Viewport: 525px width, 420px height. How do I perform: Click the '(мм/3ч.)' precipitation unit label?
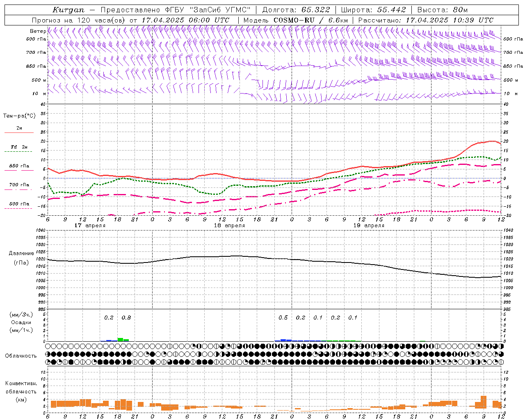point(21,315)
